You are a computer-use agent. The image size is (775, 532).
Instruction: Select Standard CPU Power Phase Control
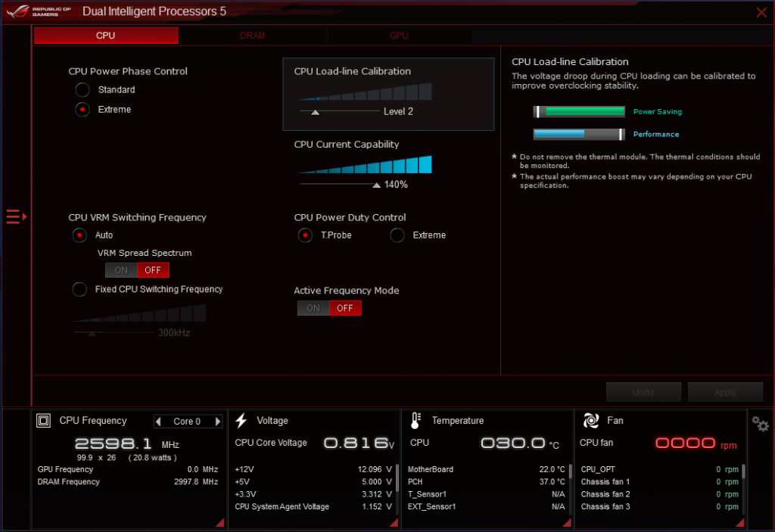pos(82,90)
